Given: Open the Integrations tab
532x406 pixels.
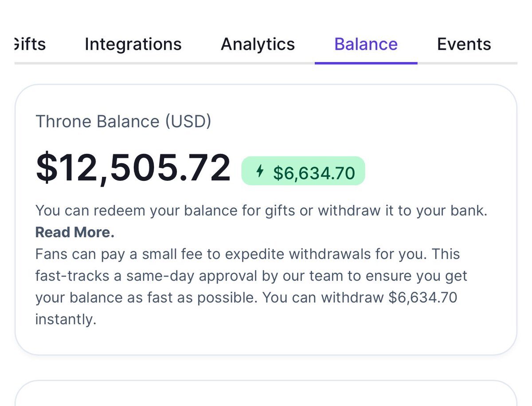Looking at the screenshot, I should [x=133, y=44].
